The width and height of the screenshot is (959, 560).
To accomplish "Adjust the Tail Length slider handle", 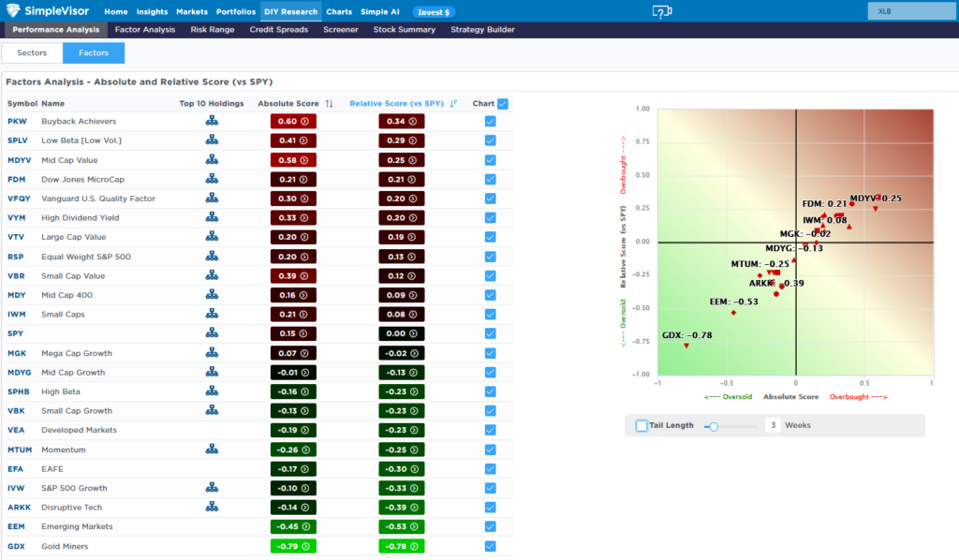I will [713, 426].
